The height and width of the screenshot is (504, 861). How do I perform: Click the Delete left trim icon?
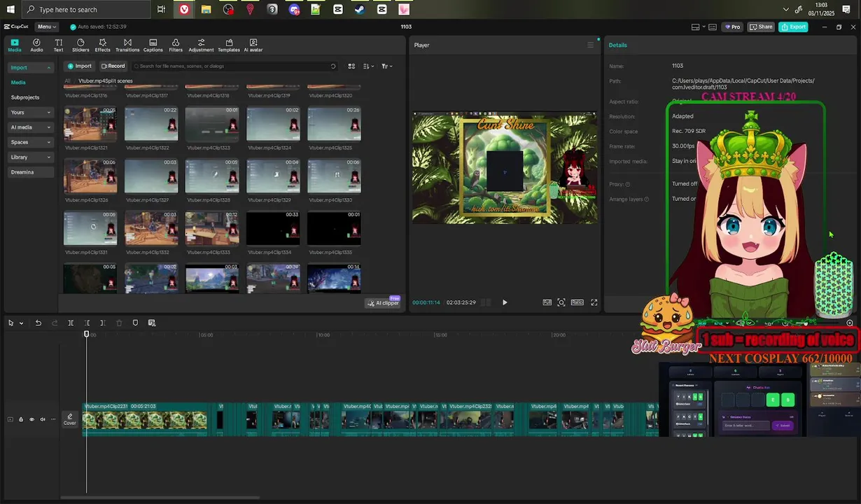tap(87, 323)
